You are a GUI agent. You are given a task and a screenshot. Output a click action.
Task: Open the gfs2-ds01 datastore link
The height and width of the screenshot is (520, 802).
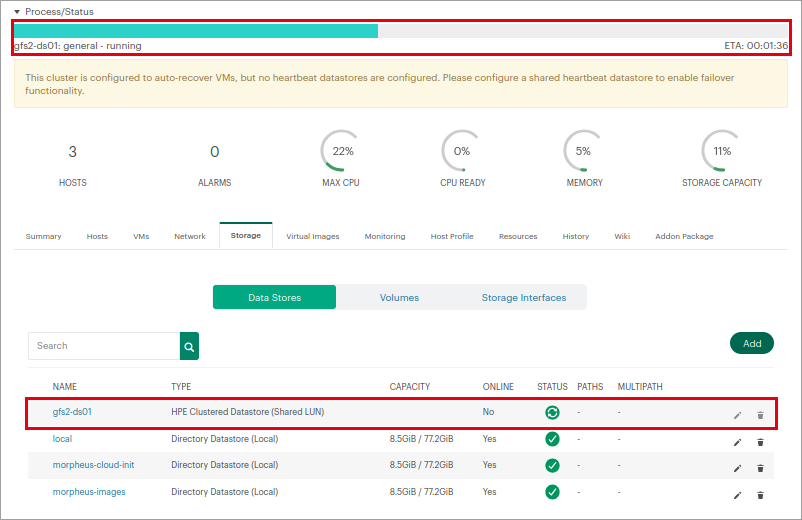72,412
